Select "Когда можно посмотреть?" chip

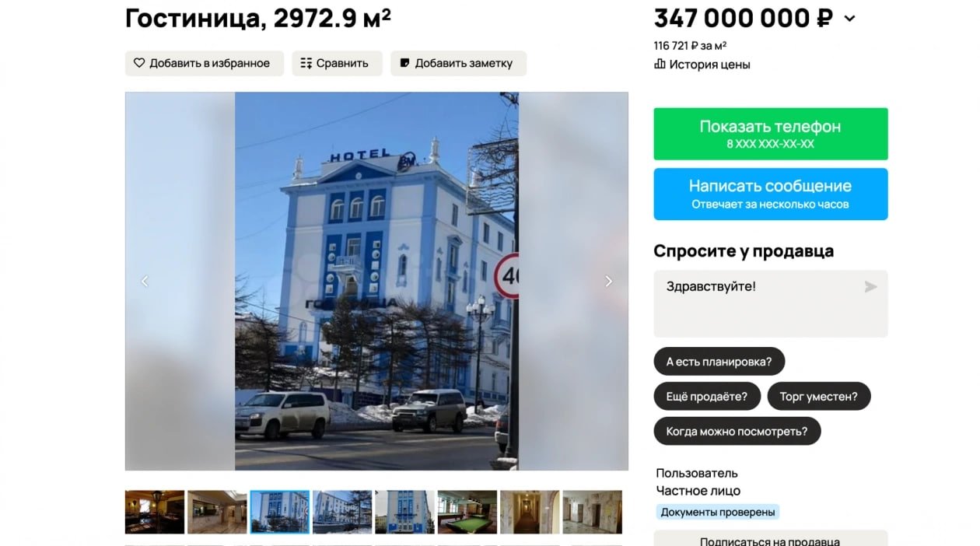coord(737,431)
